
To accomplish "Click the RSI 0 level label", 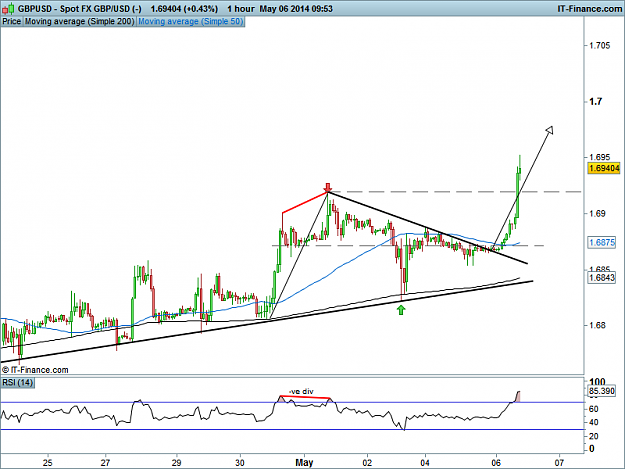I will click(x=592, y=449).
